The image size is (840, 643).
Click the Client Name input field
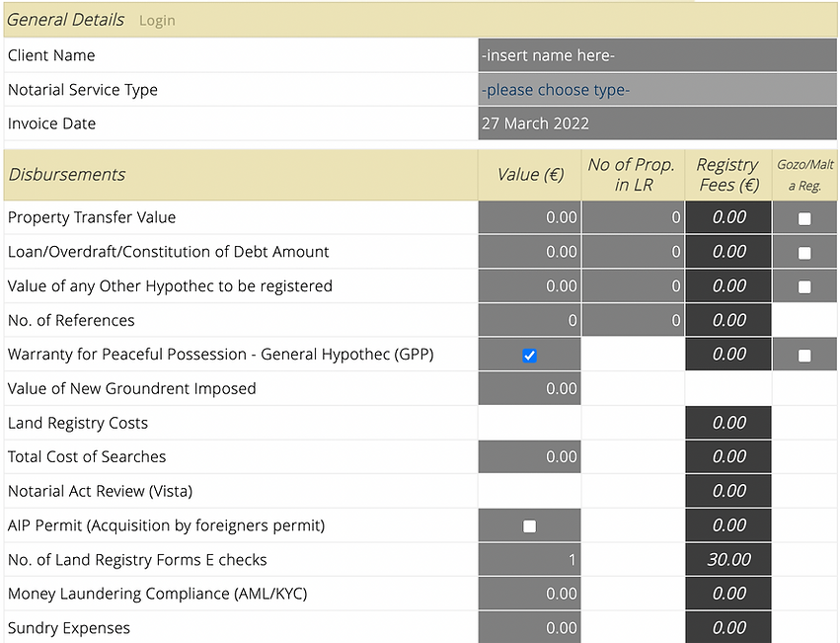click(x=657, y=55)
